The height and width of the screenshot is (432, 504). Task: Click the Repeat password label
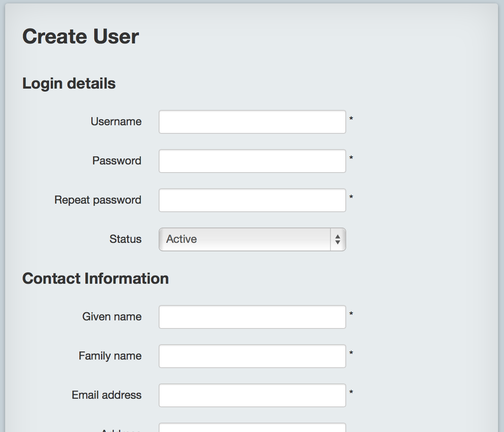coord(98,200)
